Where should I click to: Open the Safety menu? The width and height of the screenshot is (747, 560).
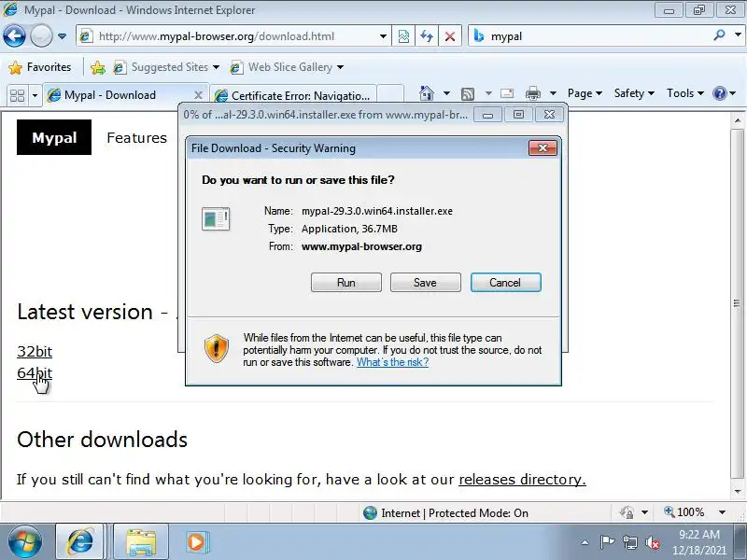pos(634,93)
